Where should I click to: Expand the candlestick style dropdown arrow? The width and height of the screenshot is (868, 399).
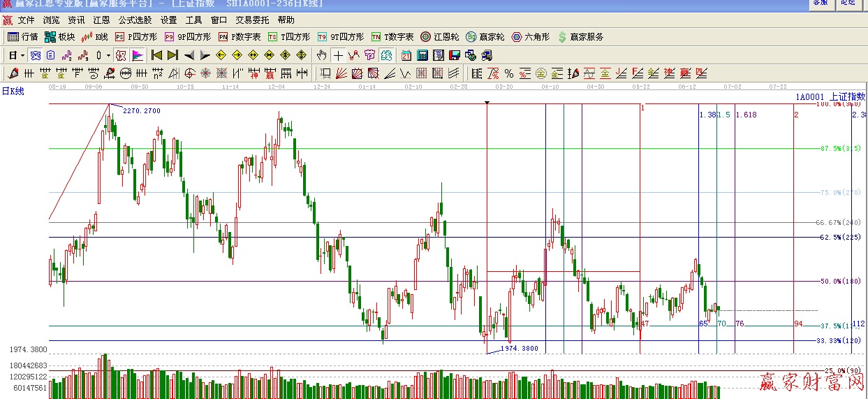108,55
